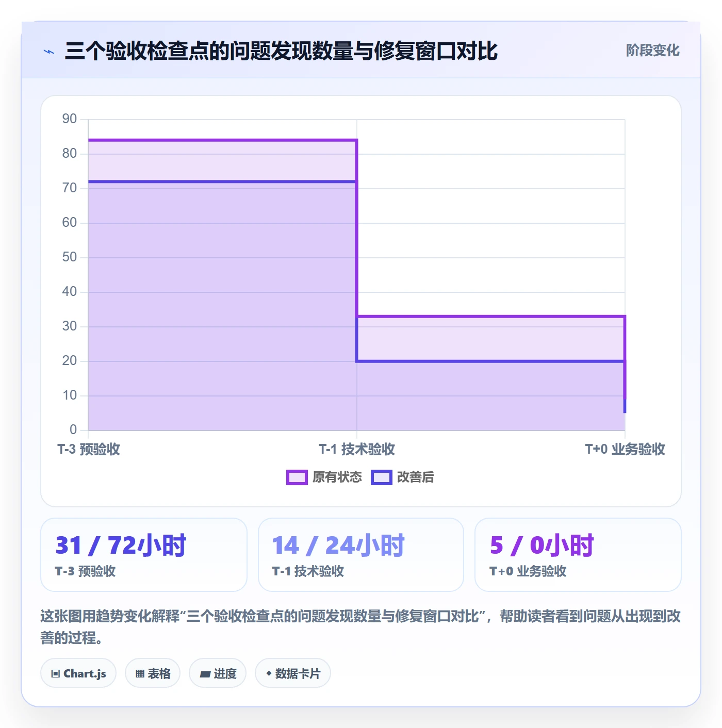The width and height of the screenshot is (722, 728).
Task: Click the 0 y-axis tick label
Action: tap(73, 430)
